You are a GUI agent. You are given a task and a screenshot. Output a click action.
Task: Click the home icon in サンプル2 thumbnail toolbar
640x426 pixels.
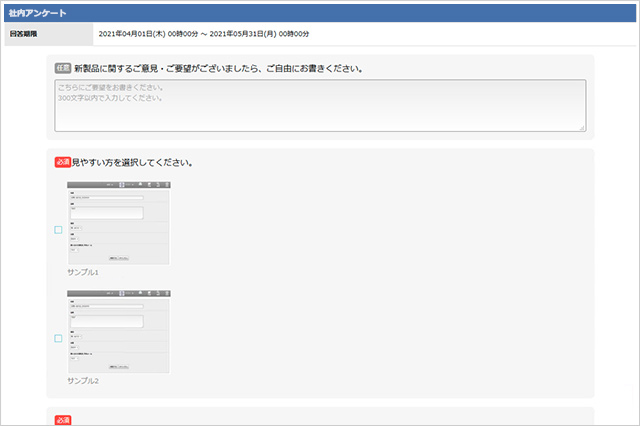(x=140, y=293)
